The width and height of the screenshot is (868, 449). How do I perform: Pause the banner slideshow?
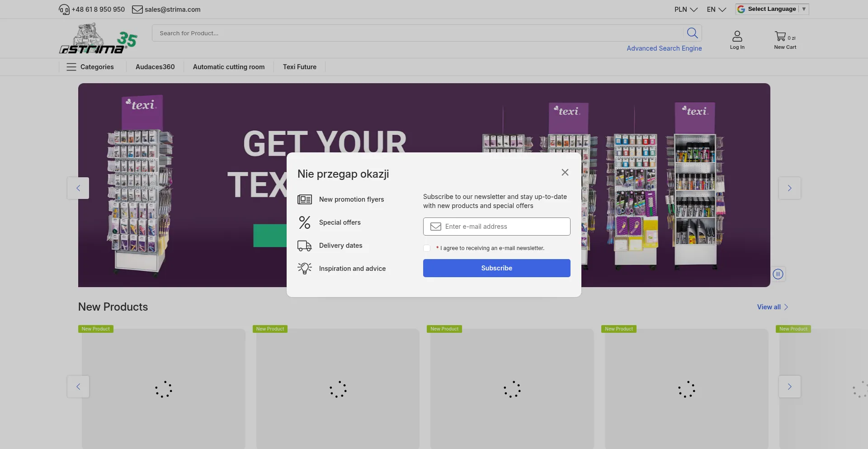point(778,274)
